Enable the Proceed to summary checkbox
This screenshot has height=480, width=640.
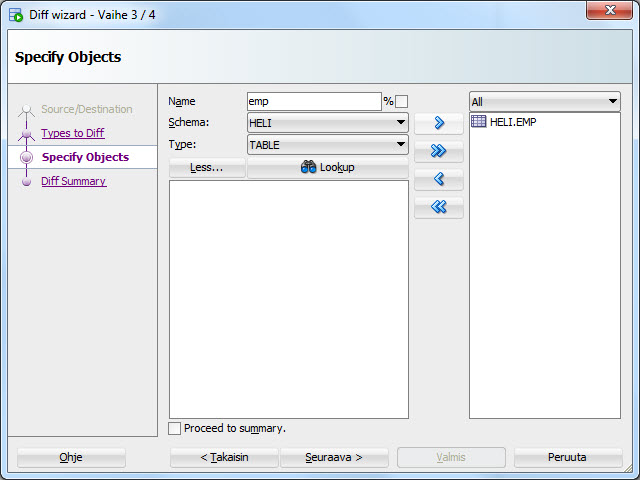[174, 428]
